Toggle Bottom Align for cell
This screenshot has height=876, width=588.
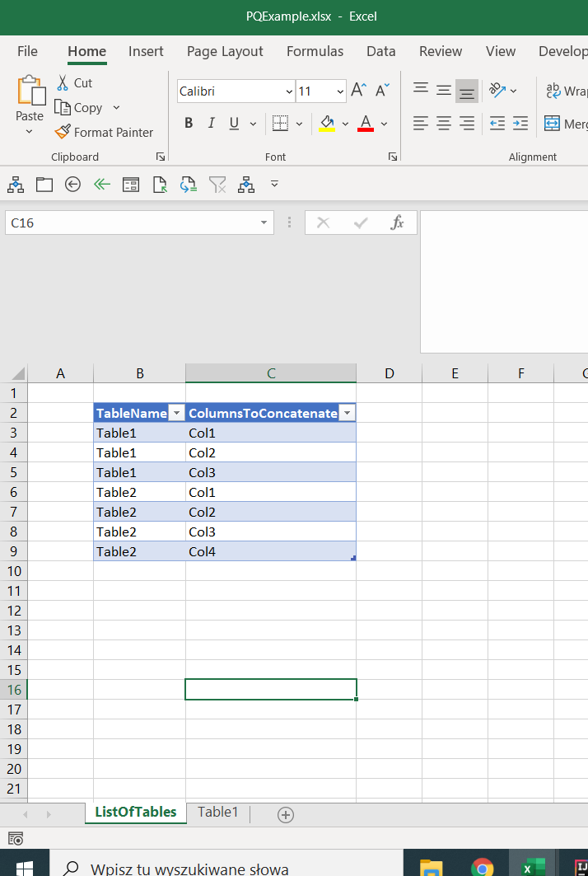point(467,91)
